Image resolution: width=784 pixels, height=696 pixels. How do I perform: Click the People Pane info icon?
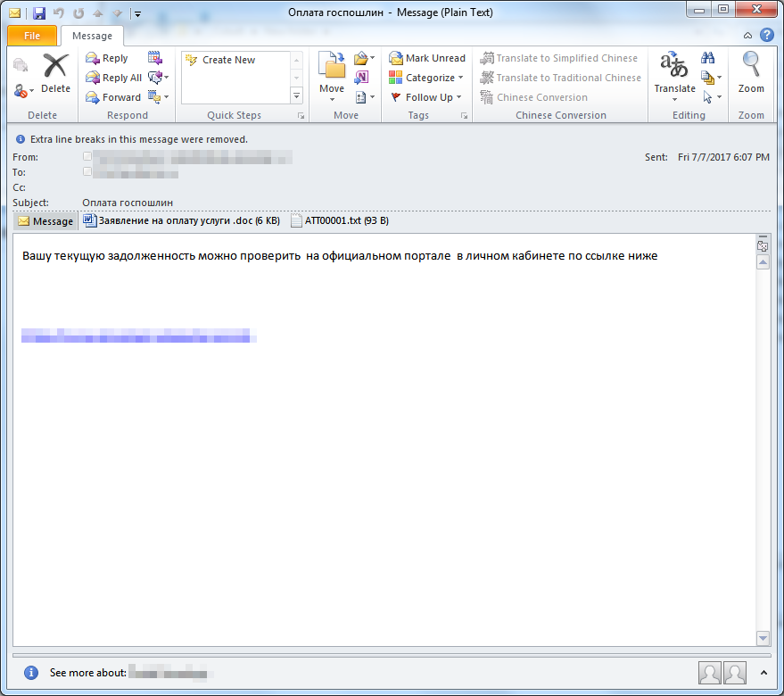point(31,673)
